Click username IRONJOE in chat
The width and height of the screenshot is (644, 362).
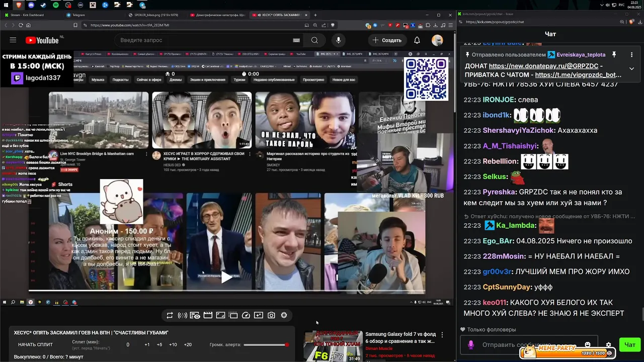[x=499, y=100]
